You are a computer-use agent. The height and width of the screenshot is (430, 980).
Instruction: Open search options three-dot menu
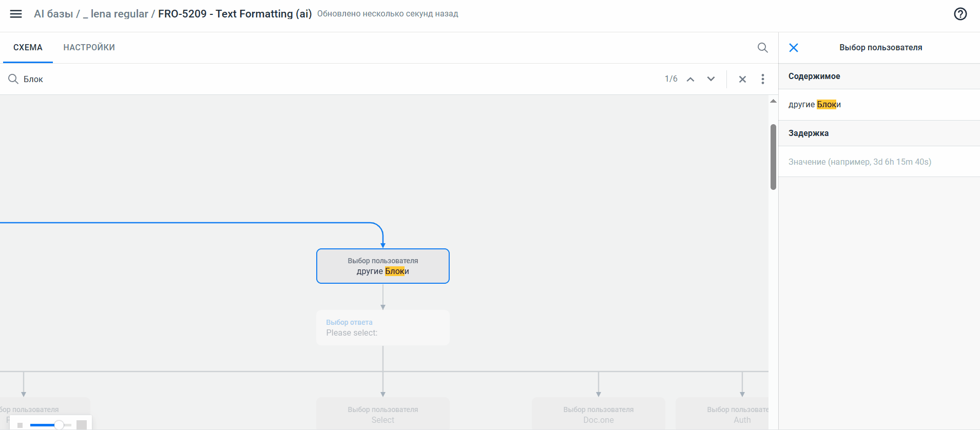pos(762,79)
